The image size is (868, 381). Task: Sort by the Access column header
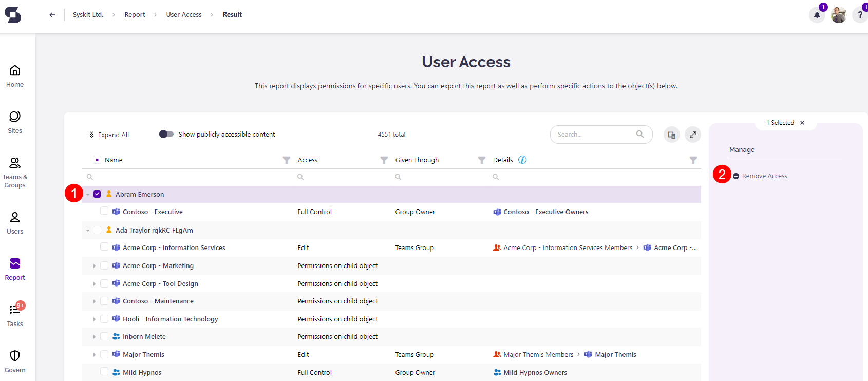point(308,160)
